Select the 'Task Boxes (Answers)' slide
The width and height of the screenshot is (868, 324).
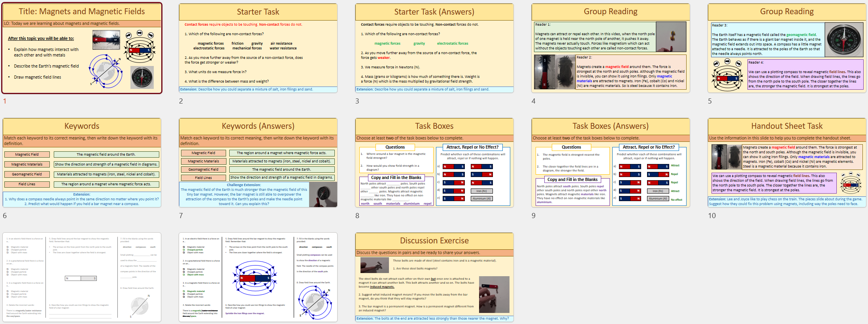pyautogui.click(x=611, y=162)
